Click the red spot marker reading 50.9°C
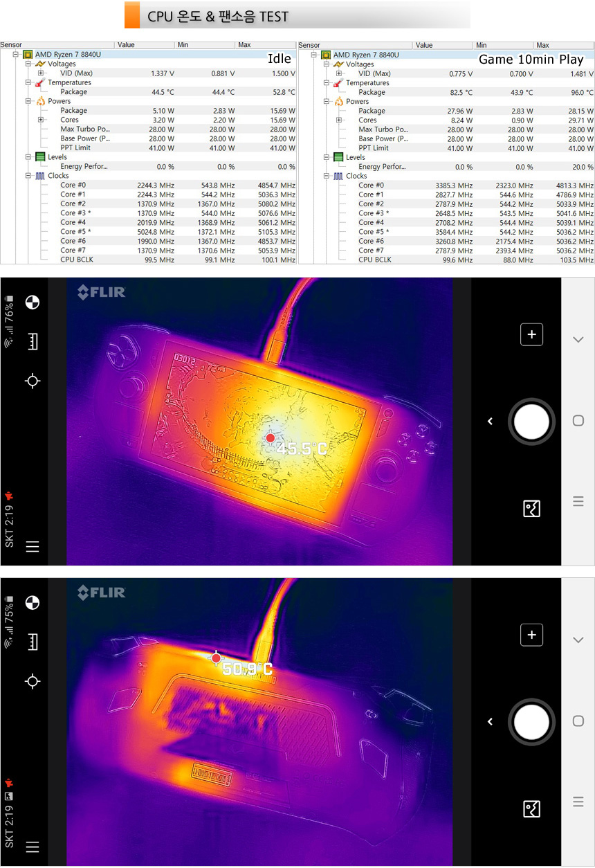The image size is (595, 868). point(217,658)
